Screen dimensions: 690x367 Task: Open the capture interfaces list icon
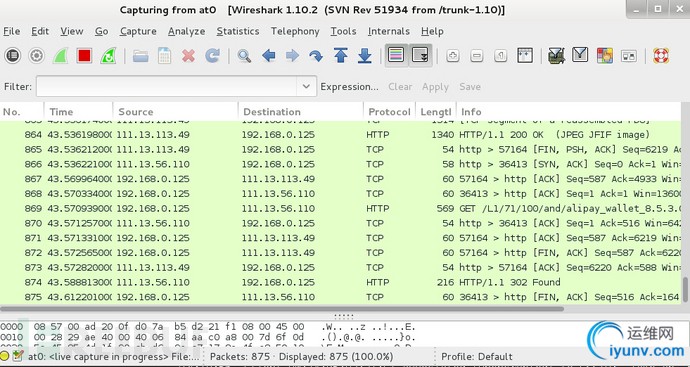[x=13, y=56]
